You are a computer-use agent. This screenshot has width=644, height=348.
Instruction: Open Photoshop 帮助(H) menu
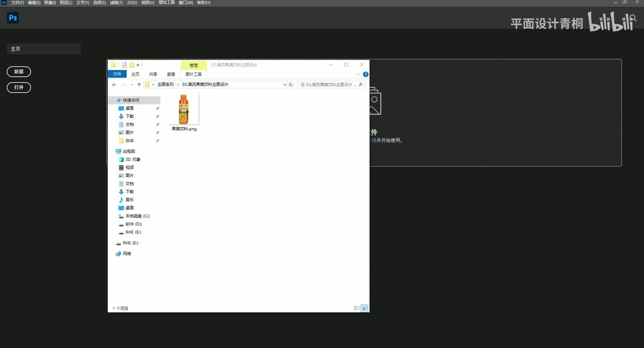tap(204, 3)
